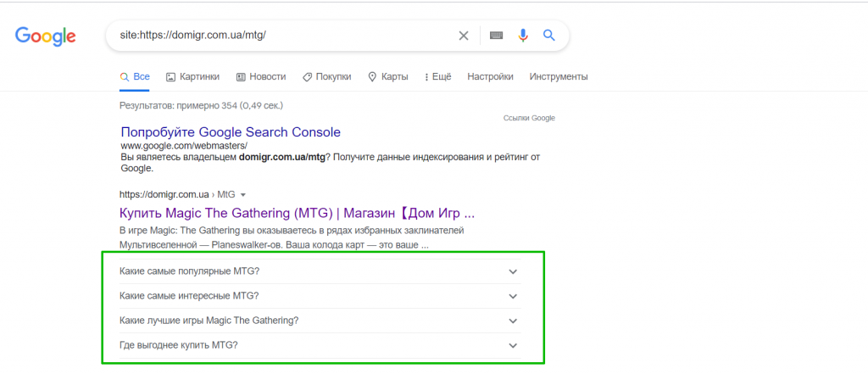Viewport: 868px width, 374px height.
Task: Open Инструменты search tools
Action: (559, 76)
